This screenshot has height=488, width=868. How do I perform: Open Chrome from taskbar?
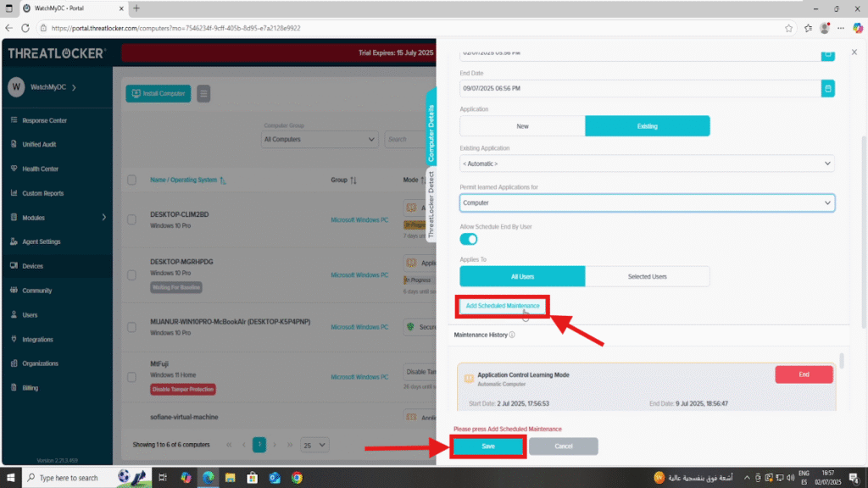(x=298, y=478)
